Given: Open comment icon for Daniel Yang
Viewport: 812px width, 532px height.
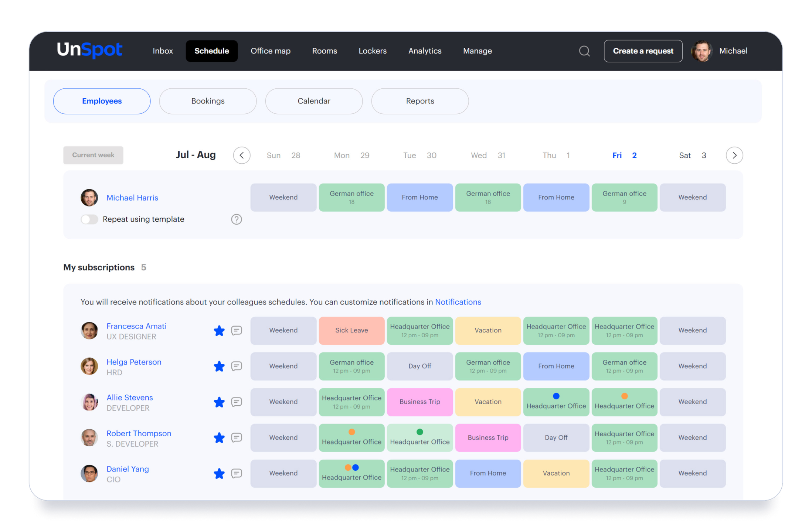Looking at the screenshot, I should [x=236, y=473].
